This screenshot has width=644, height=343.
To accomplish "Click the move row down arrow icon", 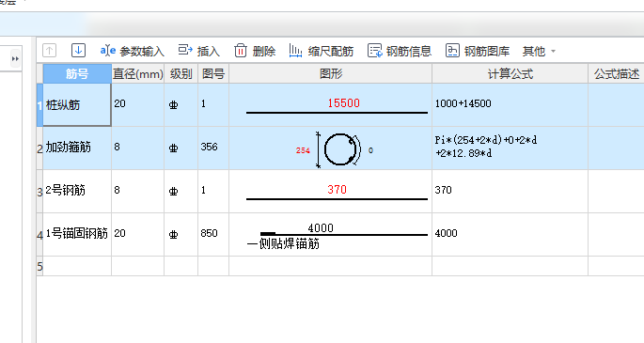I will pos(78,51).
